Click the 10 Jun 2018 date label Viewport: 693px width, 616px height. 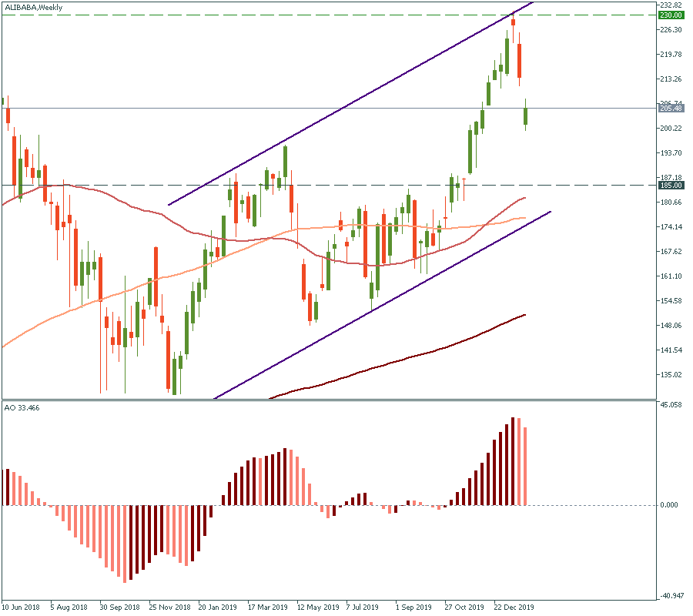(x=21, y=607)
